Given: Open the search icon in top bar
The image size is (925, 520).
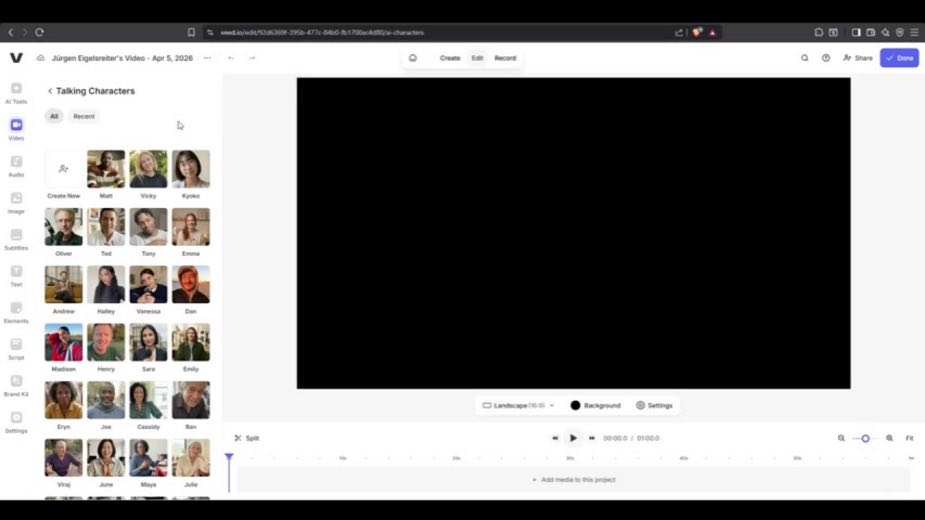Looking at the screenshot, I should 805,58.
